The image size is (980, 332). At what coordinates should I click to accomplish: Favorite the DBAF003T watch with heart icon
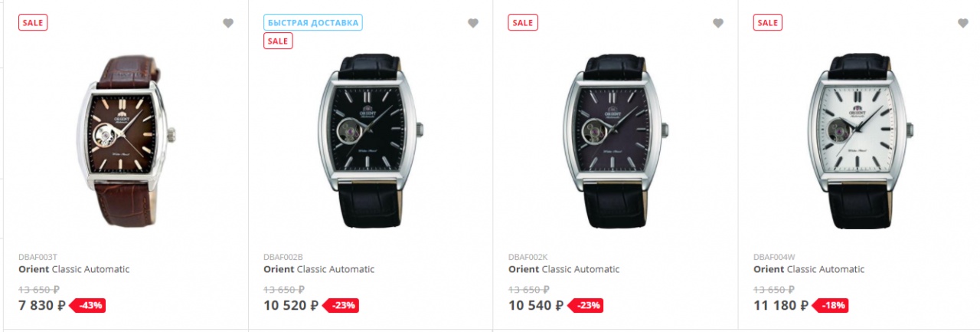(x=228, y=23)
